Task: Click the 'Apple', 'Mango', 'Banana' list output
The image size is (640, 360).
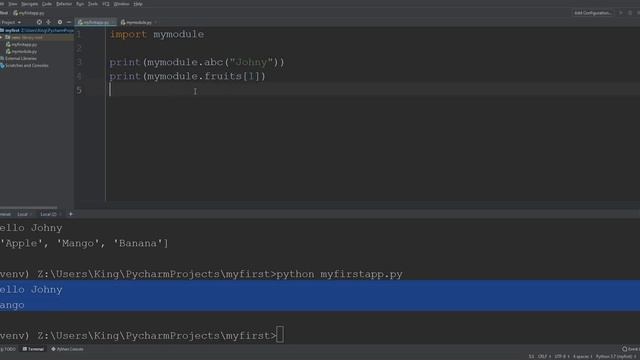Action: click(x=84, y=244)
